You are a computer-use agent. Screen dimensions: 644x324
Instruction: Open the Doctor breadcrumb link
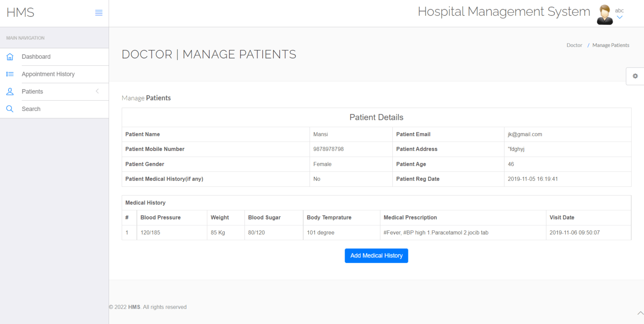(x=574, y=45)
